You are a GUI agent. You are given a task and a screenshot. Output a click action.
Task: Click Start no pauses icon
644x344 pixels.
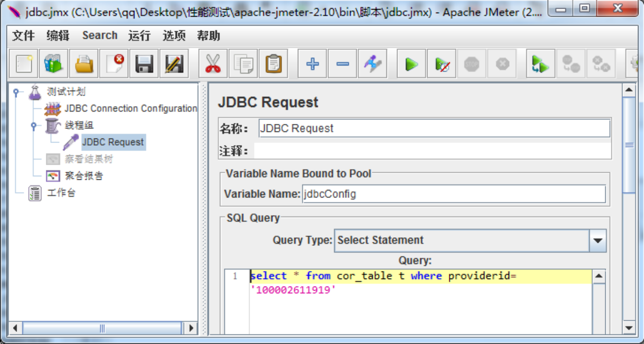tap(442, 64)
